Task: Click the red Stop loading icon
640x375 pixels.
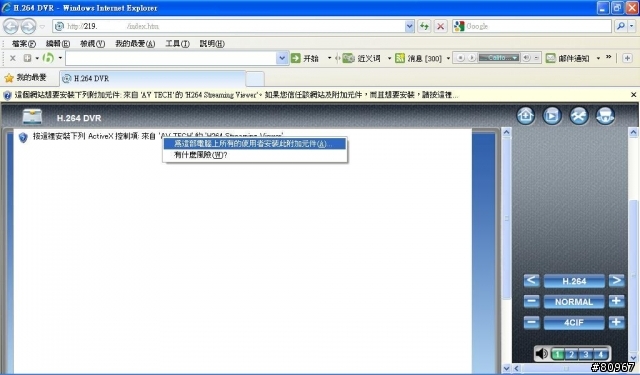Action: (440, 26)
